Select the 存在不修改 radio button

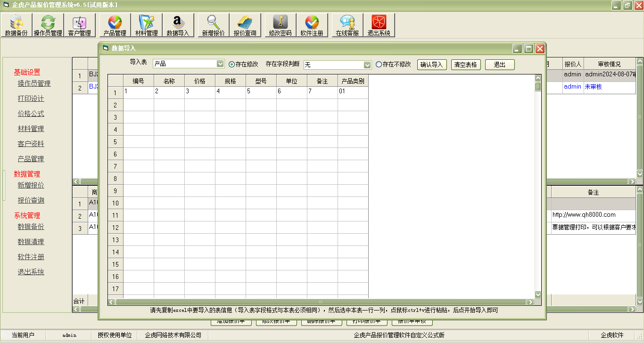tap(379, 65)
